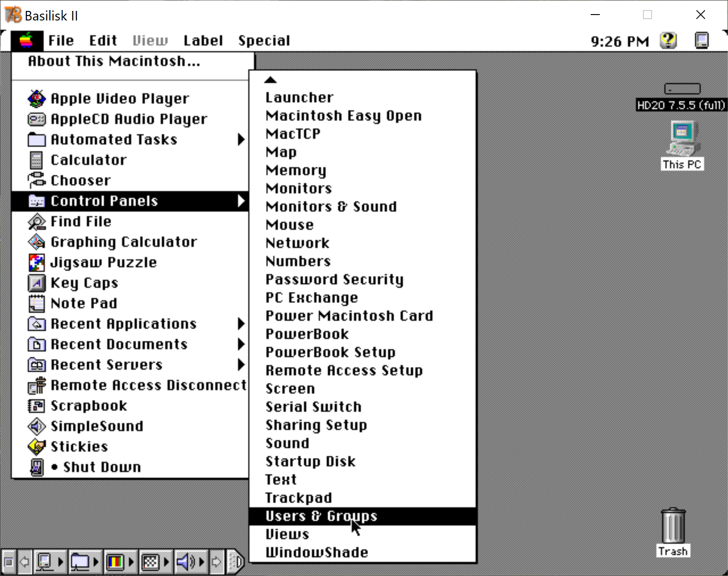Click the Automated Tasks folder icon

point(36,139)
